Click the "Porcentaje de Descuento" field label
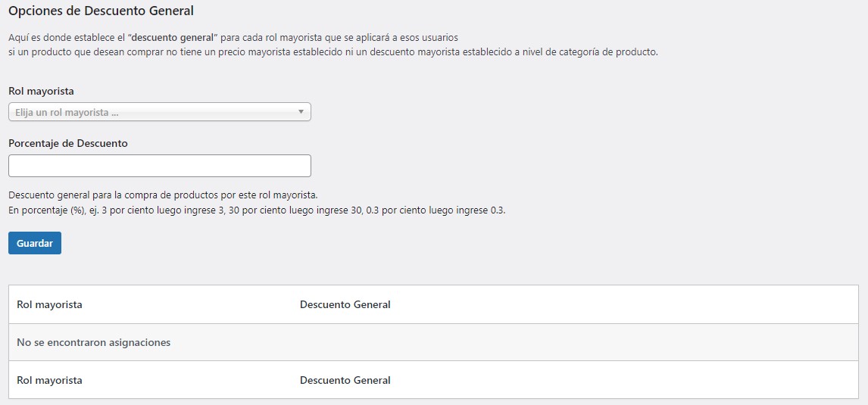This screenshot has width=868, height=405. [68, 143]
